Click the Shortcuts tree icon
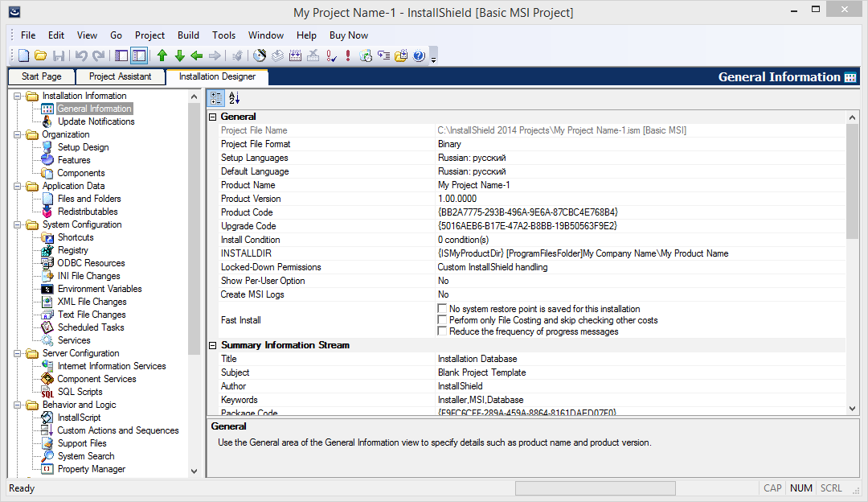 47,237
